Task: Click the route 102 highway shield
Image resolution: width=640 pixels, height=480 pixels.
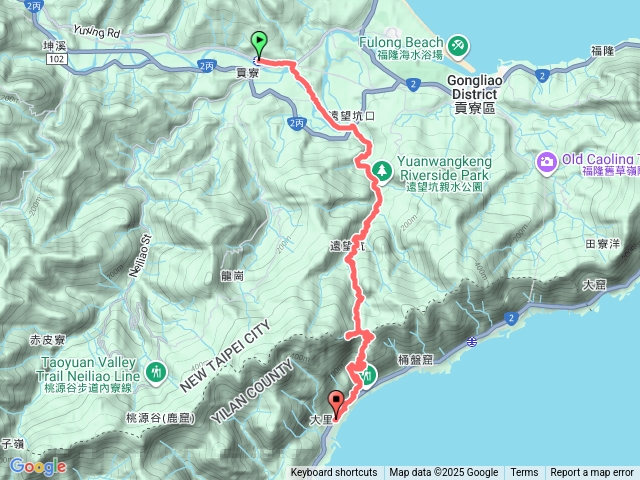Action: tap(56, 60)
